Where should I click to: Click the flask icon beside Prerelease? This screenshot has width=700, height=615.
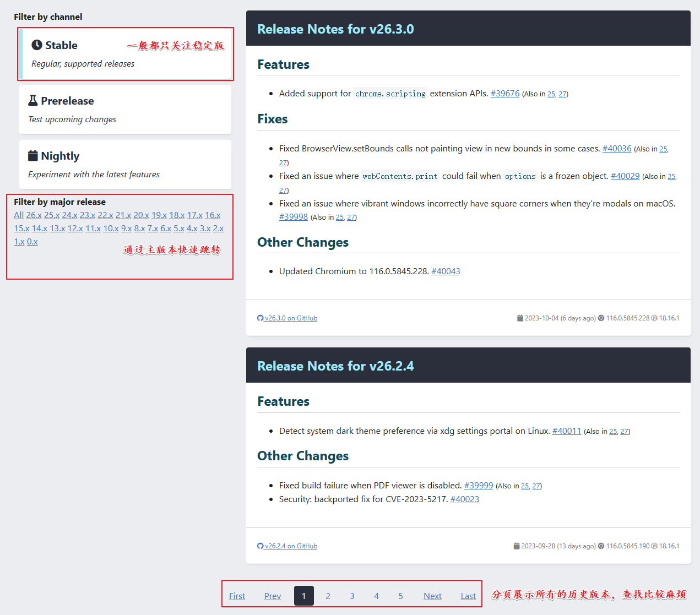(33, 101)
